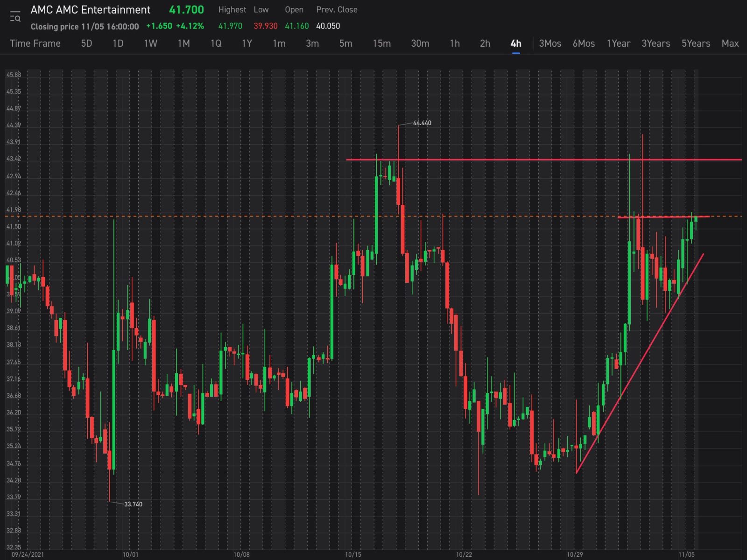Click the Highest value 41.970
Image resolution: width=747 pixels, height=560 pixels.
pyautogui.click(x=230, y=26)
